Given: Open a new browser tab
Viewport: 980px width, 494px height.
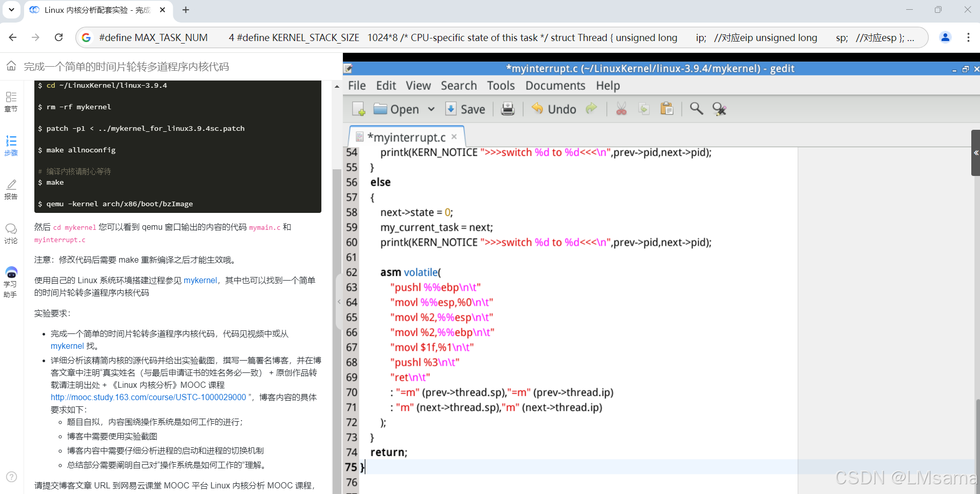Looking at the screenshot, I should (186, 10).
